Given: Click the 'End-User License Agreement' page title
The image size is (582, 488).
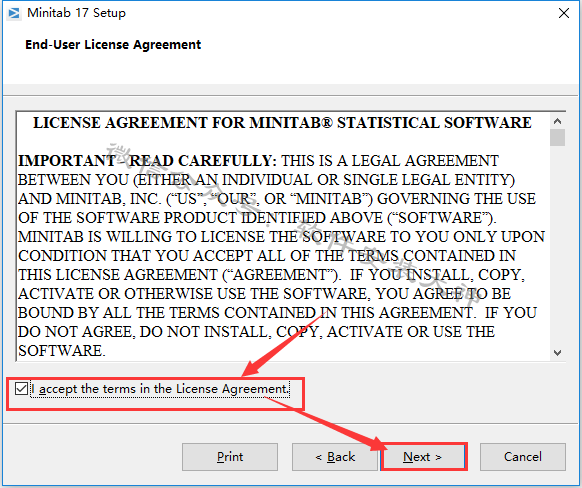Looking at the screenshot, I should pyautogui.click(x=113, y=45).
